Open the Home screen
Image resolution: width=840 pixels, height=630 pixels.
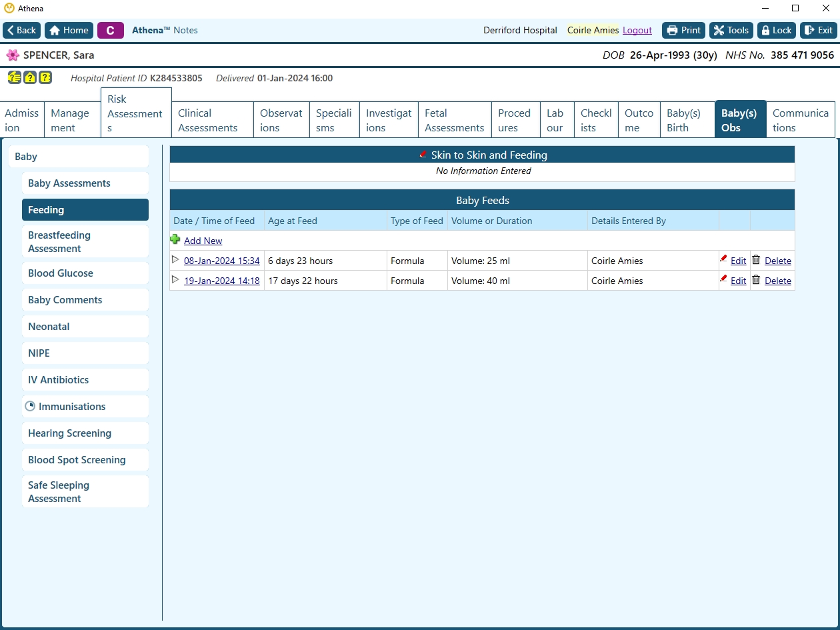(69, 31)
